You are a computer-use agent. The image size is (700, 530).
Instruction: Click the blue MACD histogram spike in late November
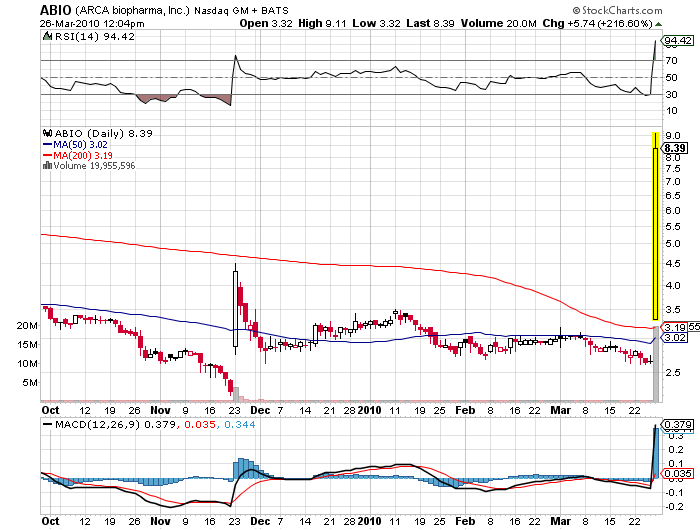243,469
